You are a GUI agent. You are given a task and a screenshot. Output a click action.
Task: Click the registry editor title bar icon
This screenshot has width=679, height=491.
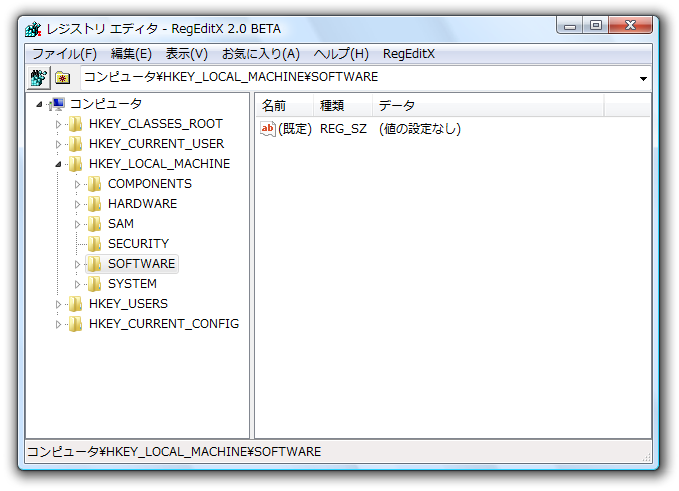pos(33,29)
